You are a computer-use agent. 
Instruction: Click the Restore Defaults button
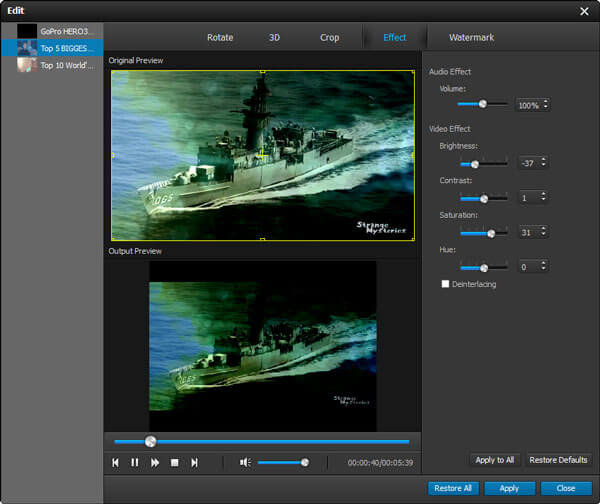tap(558, 460)
